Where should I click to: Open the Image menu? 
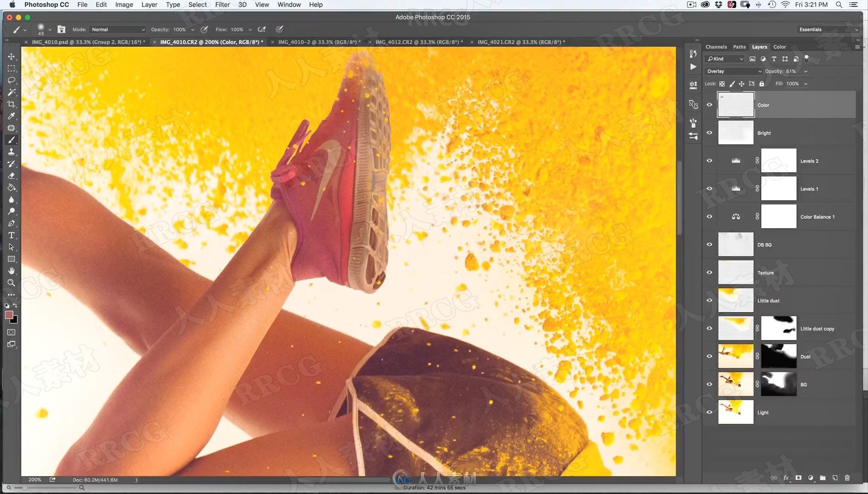point(124,5)
